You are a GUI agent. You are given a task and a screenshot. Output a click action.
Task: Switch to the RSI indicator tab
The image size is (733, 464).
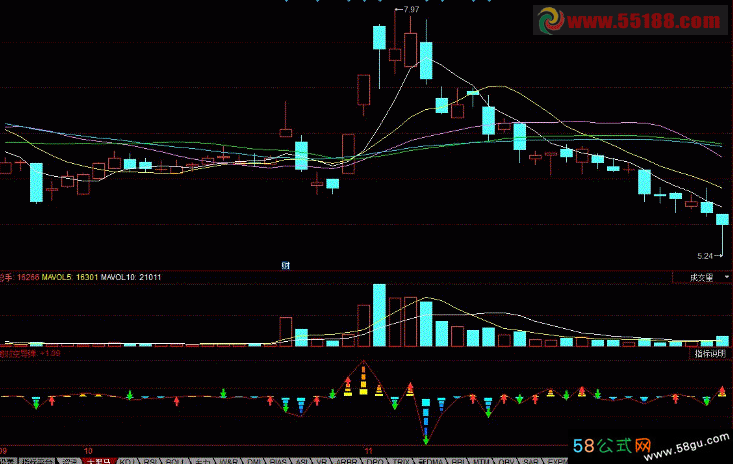coord(151,461)
